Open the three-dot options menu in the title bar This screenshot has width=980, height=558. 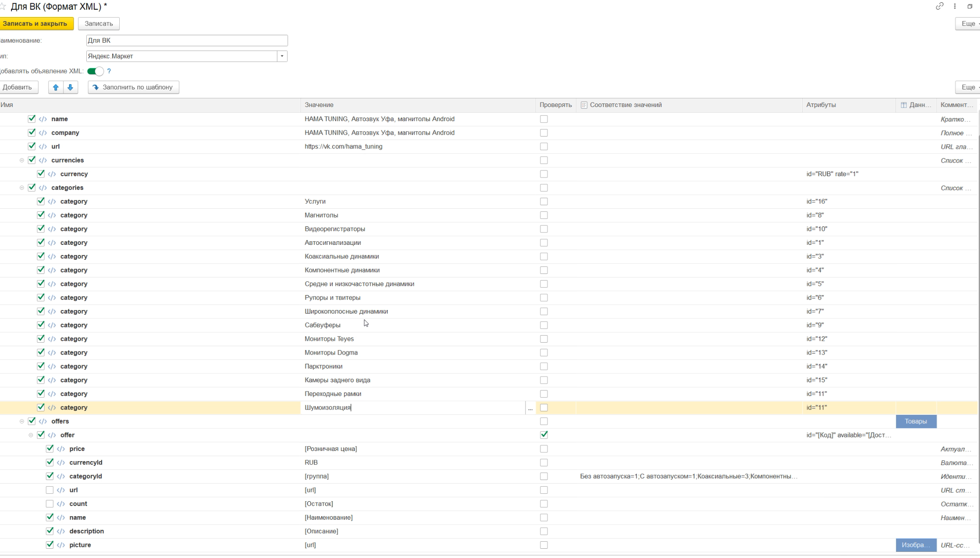click(x=955, y=6)
